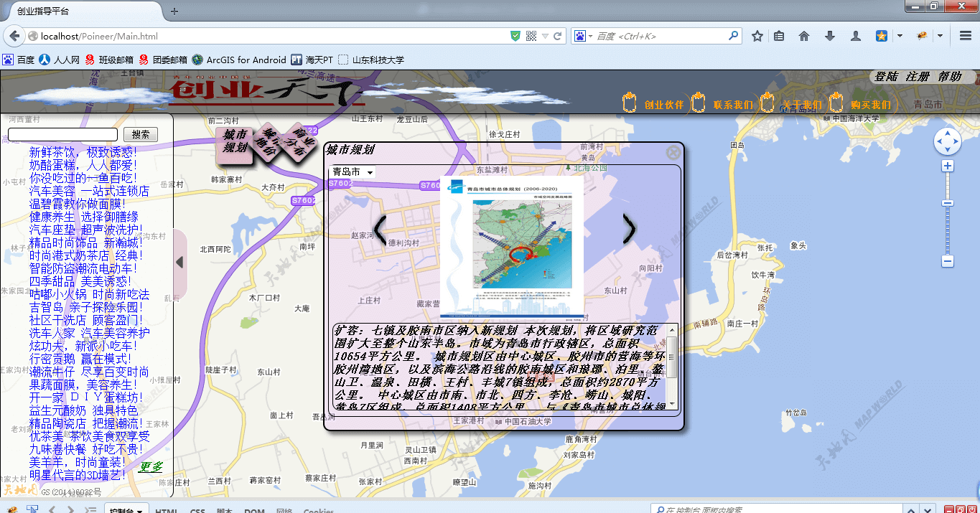The image size is (980, 513).
Task: Click the Firefox home icon
Action: [x=804, y=36]
